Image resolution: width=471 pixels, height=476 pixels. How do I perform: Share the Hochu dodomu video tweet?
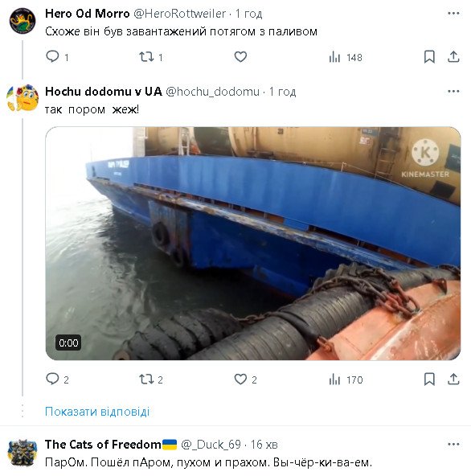click(453, 380)
